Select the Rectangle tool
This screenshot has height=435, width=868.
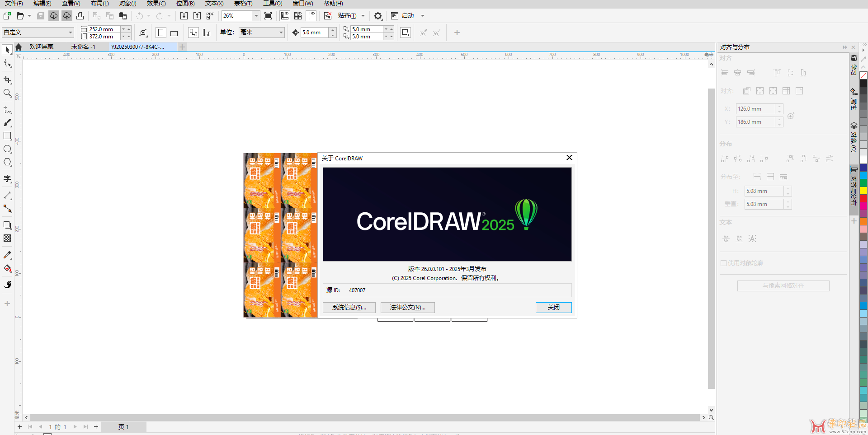7,136
